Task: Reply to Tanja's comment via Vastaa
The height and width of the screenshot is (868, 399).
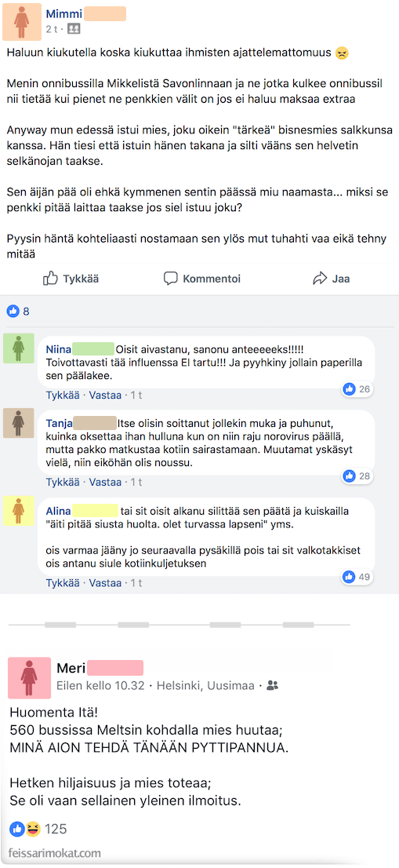Action: click(105, 482)
